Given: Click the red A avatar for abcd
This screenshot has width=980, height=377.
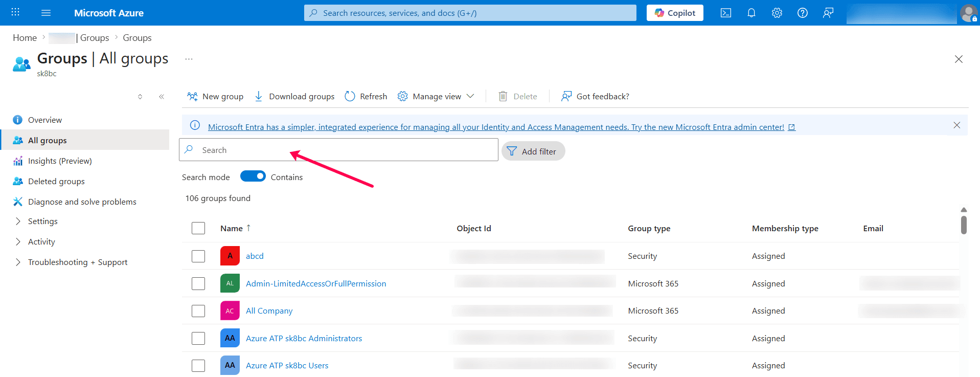Looking at the screenshot, I should pos(230,256).
